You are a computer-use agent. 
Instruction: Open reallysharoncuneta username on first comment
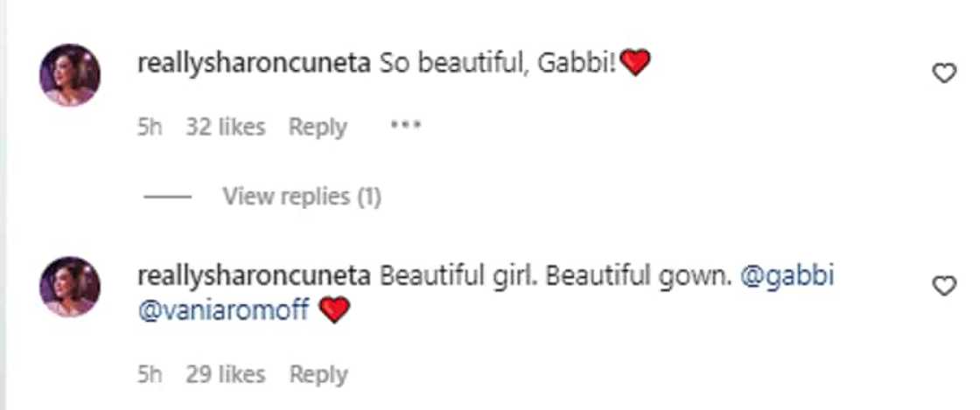click(255, 64)
